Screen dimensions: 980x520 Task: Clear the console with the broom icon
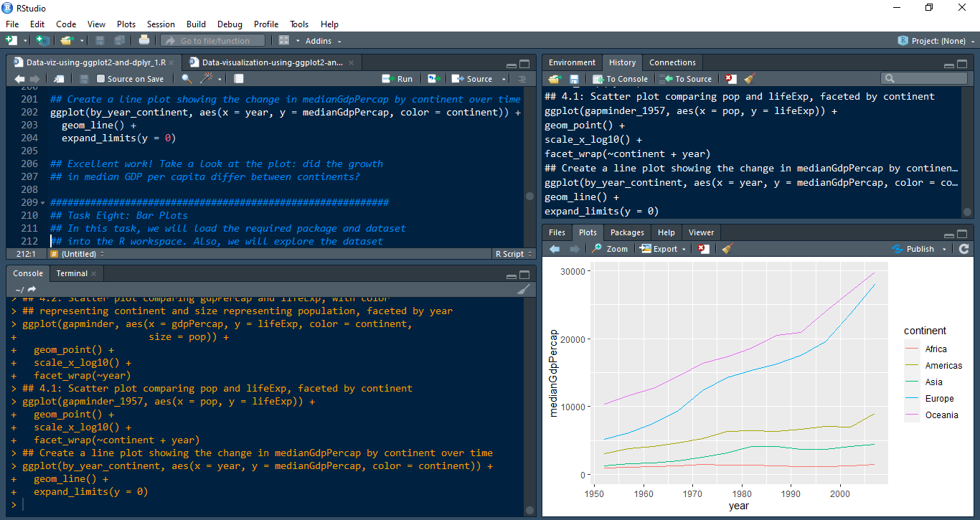pyautogui.click(x=524, y=289)
